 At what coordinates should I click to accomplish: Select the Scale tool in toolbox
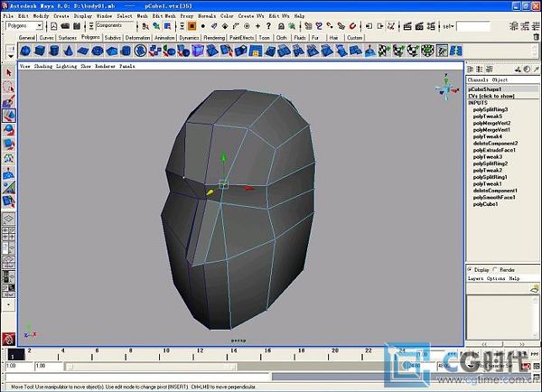(9, 144)
